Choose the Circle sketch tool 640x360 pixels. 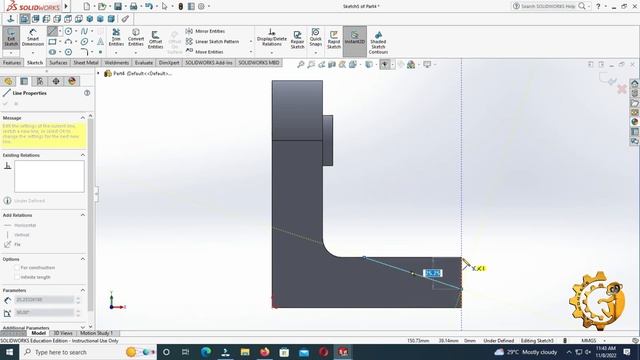(x=69, y=31)
